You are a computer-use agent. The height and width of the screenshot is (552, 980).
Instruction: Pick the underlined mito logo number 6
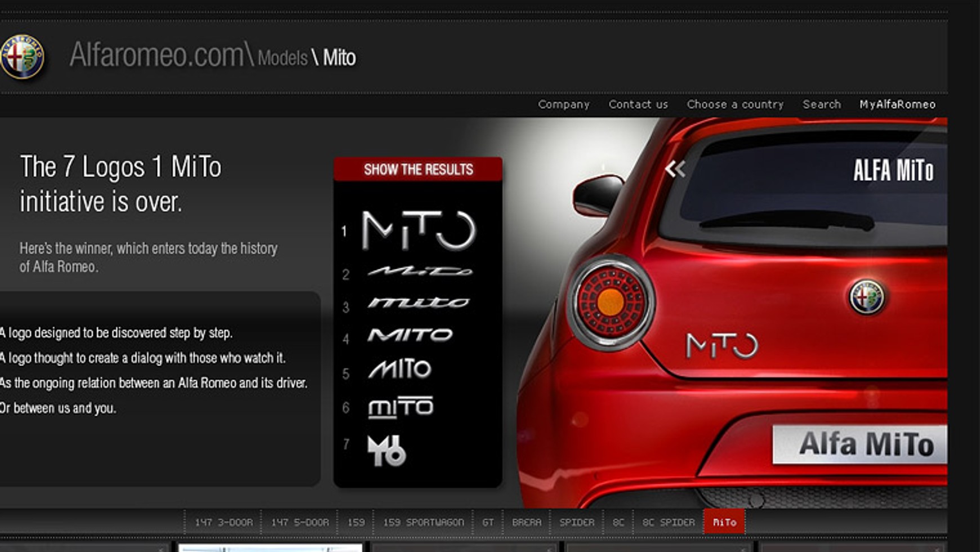click(x=400, y=407)
